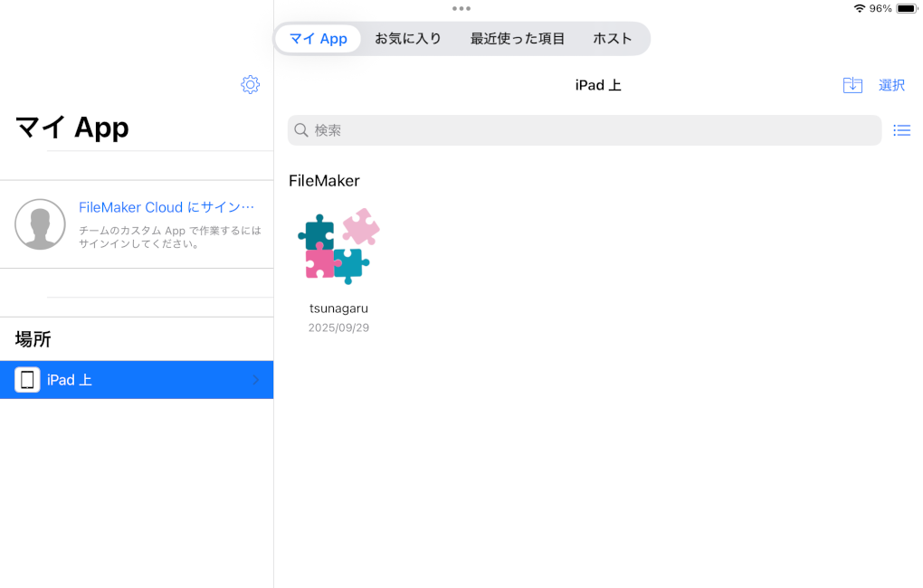The image size is (923, 588).
Task: Open the tsunagaru puzzle thumbnail
Action: 338,247
